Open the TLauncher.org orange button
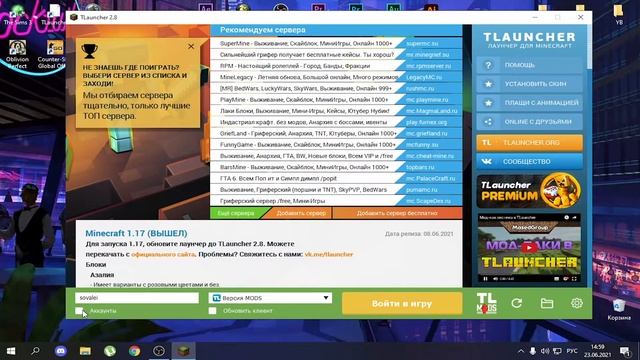Image resolution: width=640 pixels, height=360 pixels. click(529, 142)
